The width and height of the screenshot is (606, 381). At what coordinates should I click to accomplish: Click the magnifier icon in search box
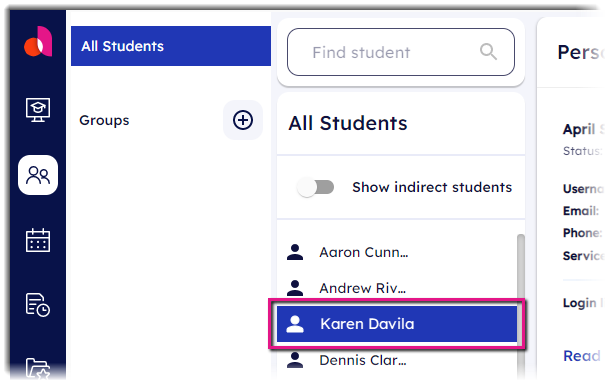pos(488,52)
